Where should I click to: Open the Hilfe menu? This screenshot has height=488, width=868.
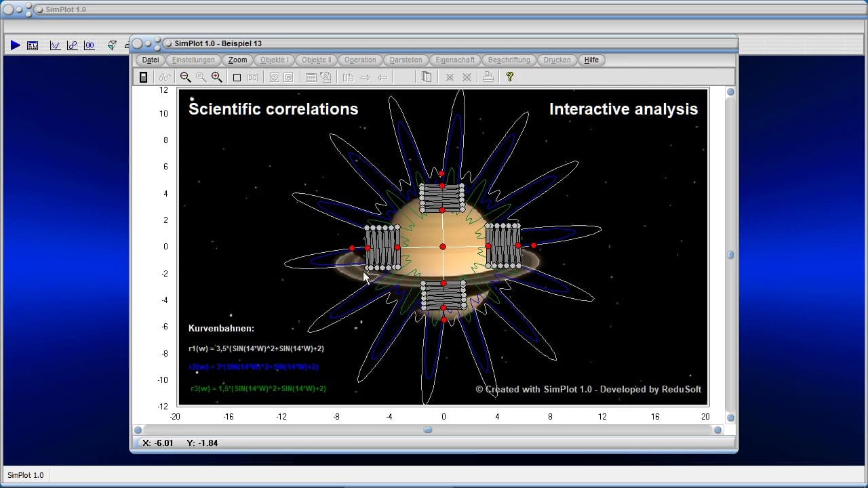(591, 60)
